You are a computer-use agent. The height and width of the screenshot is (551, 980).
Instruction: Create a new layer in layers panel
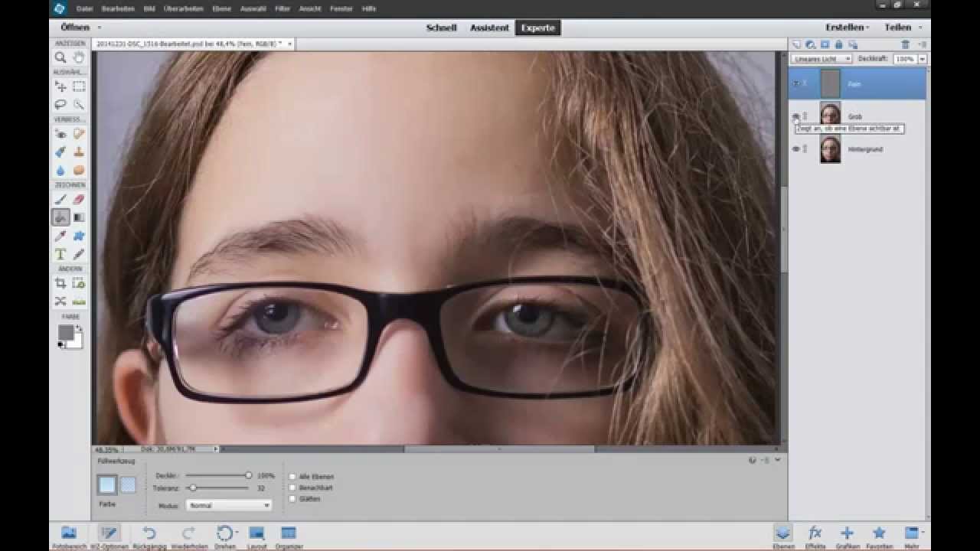pos(796,45)
